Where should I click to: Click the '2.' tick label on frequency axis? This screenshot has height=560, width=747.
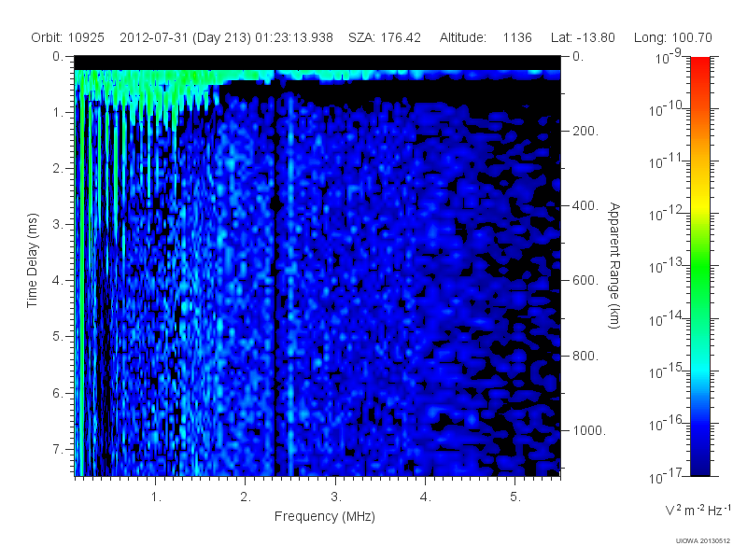tap(246, 497)
